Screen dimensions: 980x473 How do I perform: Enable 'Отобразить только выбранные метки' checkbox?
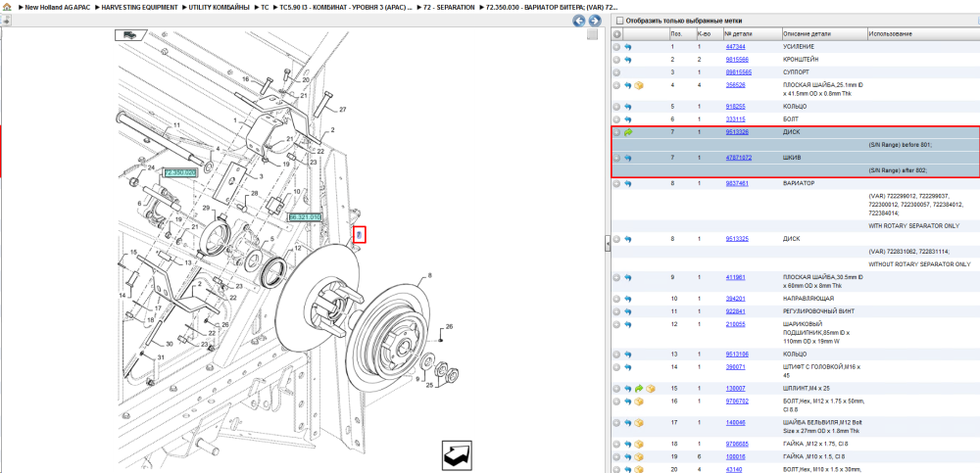[619, 21]
